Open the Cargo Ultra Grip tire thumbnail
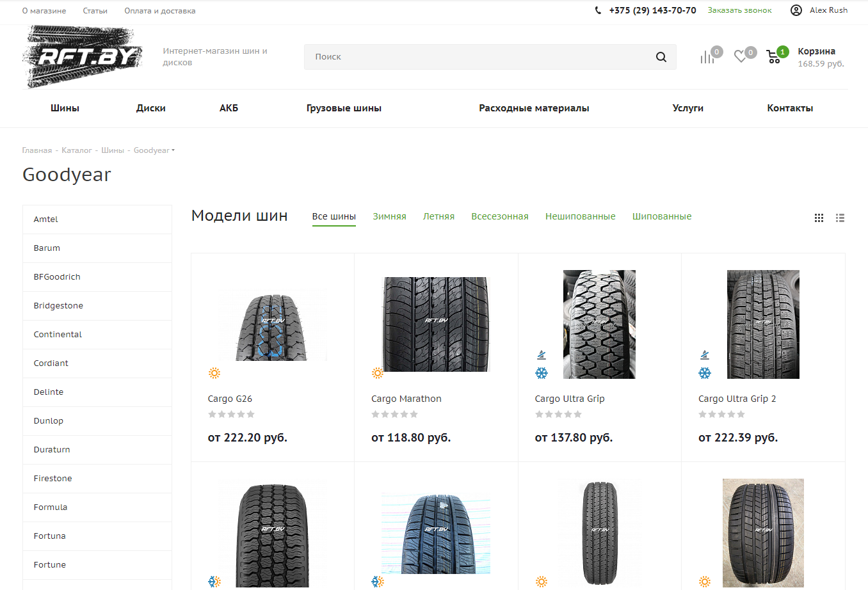Screen dimensions: 868x590 599,324
